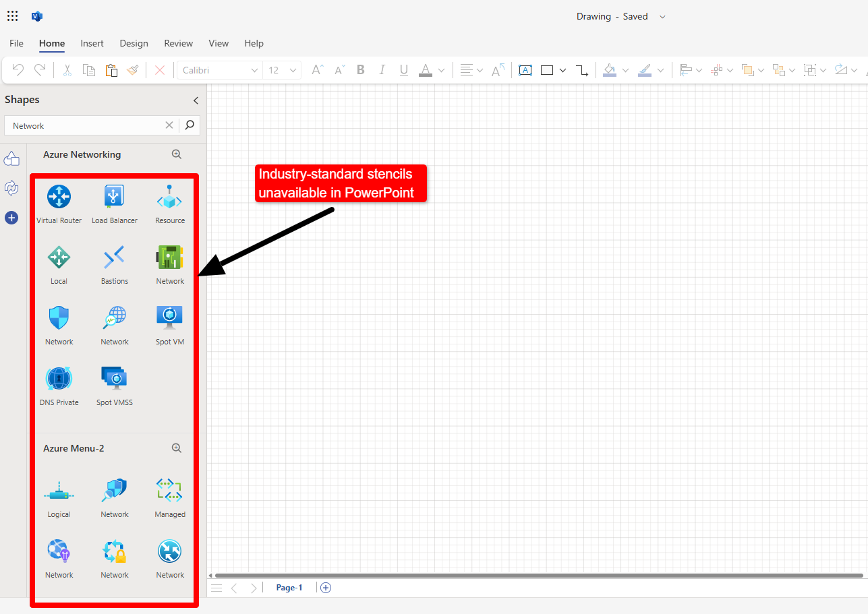
Task: Toggle underline formatting
Action: 404,70
